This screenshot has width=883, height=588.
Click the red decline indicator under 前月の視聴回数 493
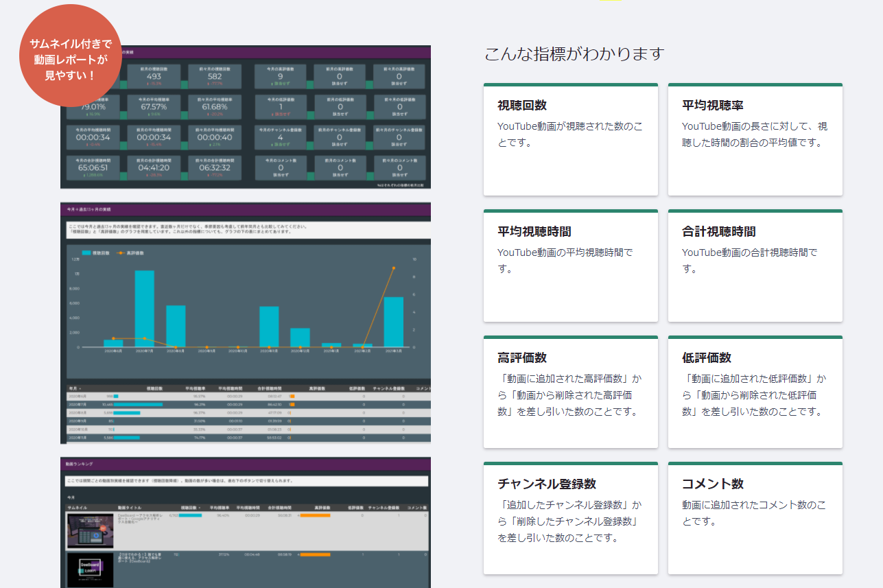pyautogui.click(x=152, y=84)
